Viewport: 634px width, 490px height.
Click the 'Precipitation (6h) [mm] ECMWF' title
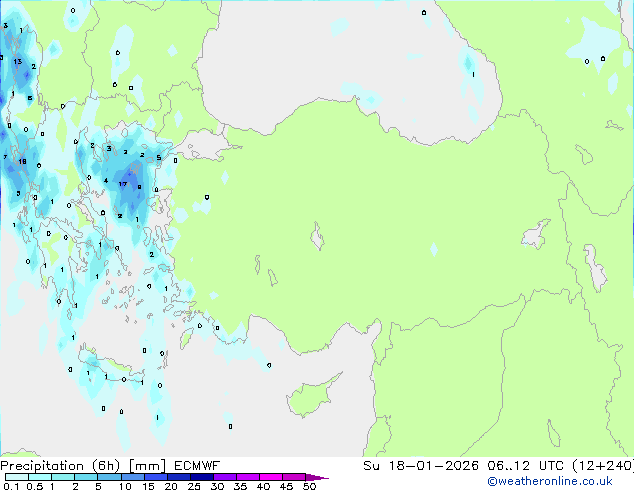click(x=110, y=466)
